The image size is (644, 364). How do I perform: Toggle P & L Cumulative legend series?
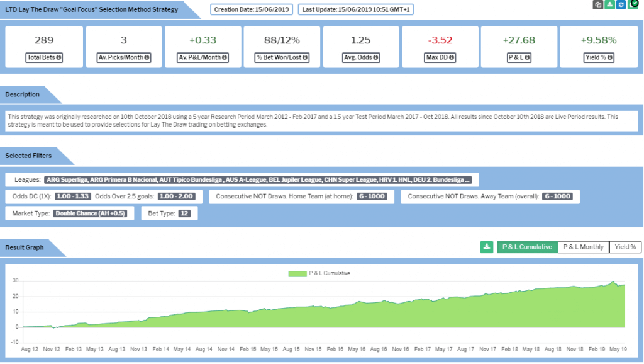[319, 273]
